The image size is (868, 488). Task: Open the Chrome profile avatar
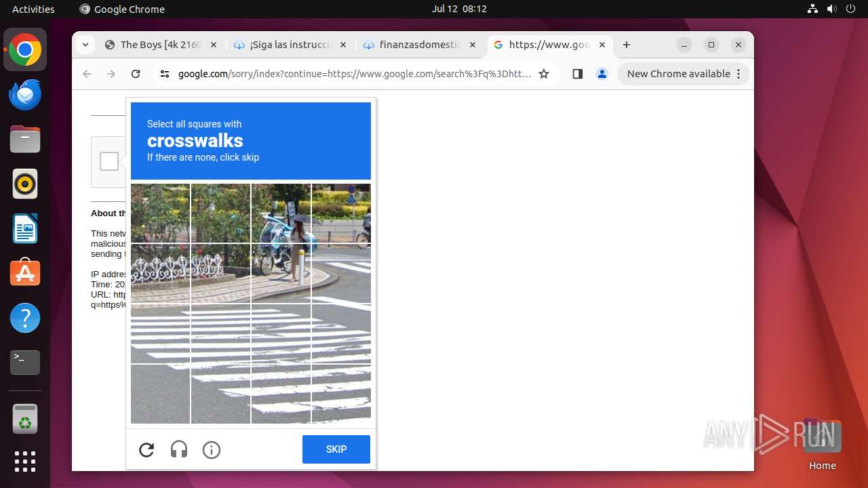[602, 74]
